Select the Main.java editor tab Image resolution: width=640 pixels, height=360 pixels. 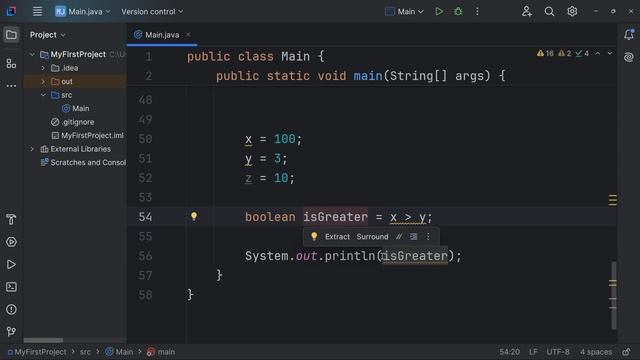[162, 35]
